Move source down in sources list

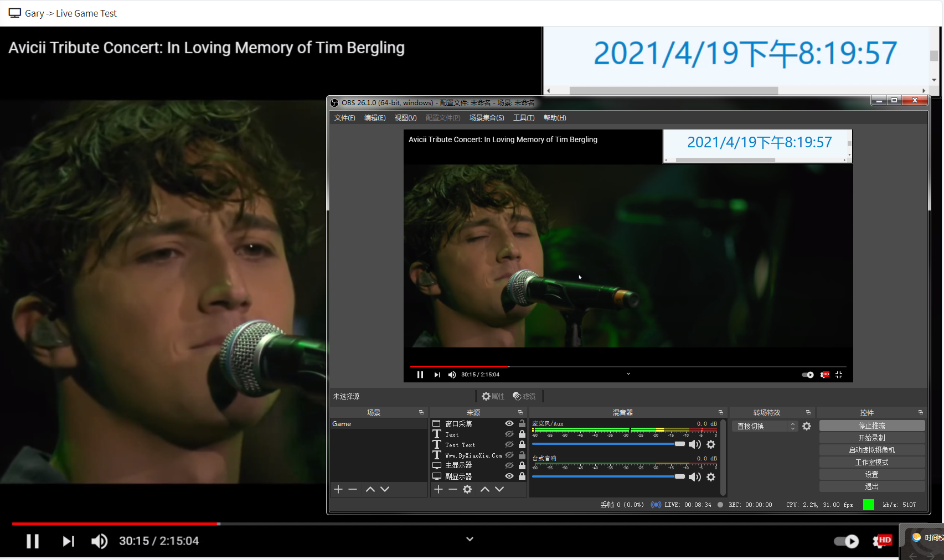click(x=499, y=489)
